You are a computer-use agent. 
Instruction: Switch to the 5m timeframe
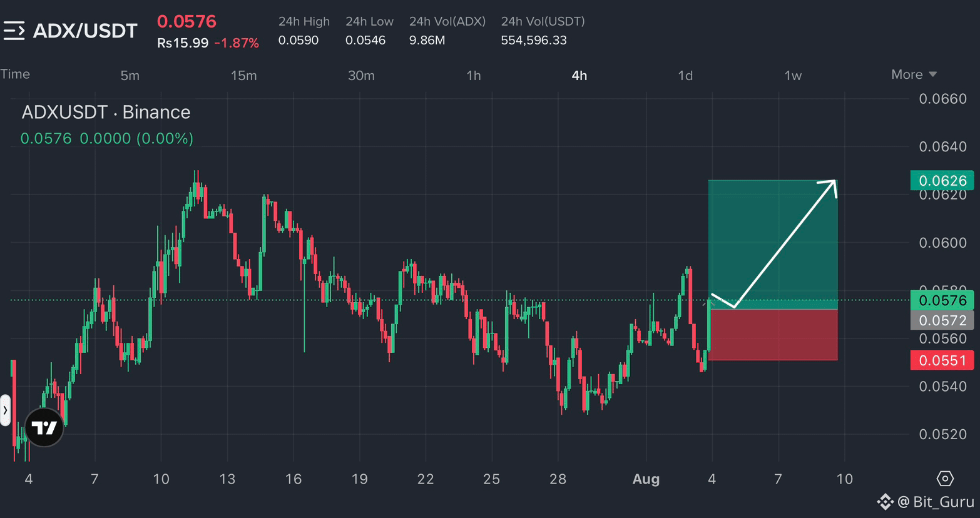(130, 76)
